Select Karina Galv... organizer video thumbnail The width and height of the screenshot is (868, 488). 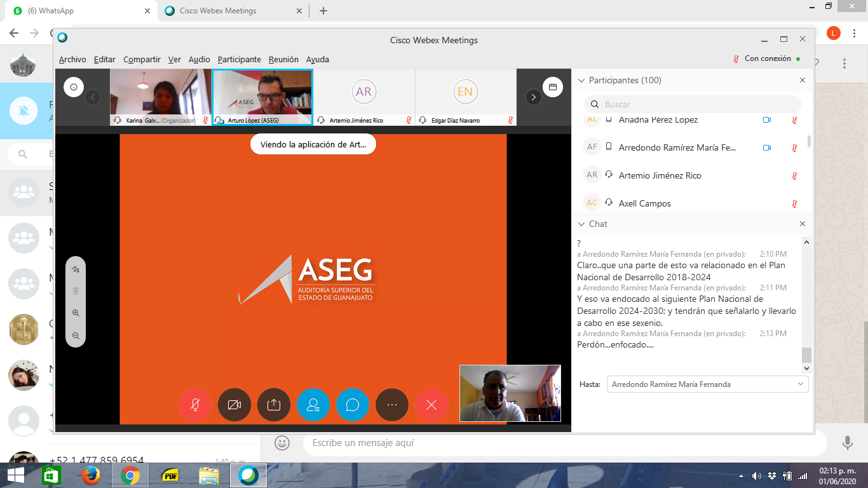[x=161, y=97]
